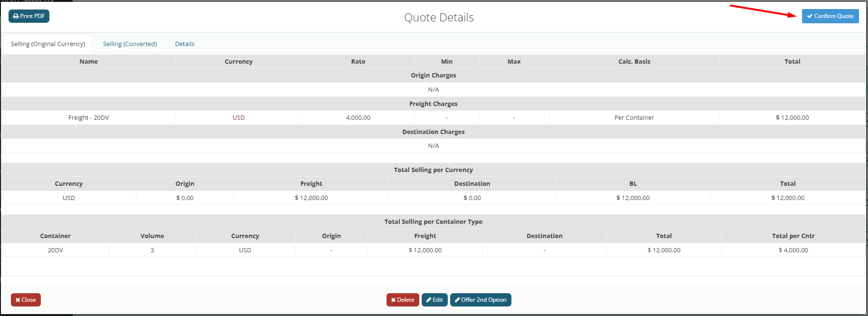
Task: Select the Selling (Original Currency) tab
Action: 48,44
